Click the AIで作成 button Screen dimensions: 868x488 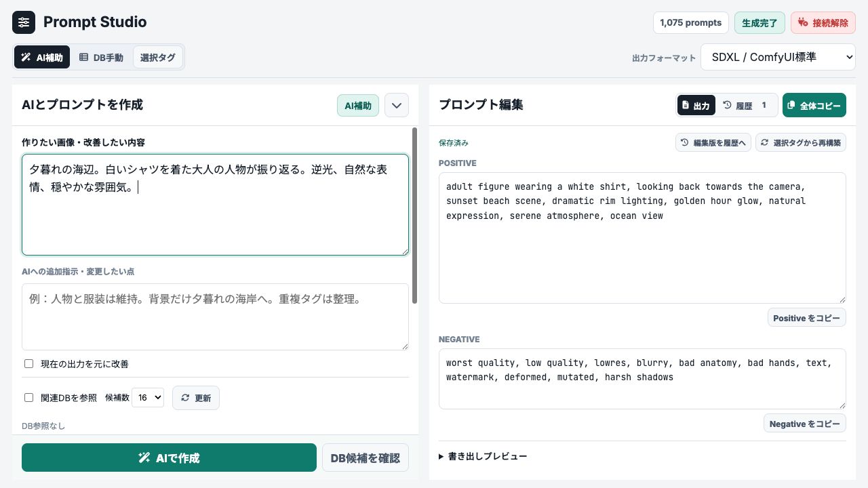[x=169, y=457]
